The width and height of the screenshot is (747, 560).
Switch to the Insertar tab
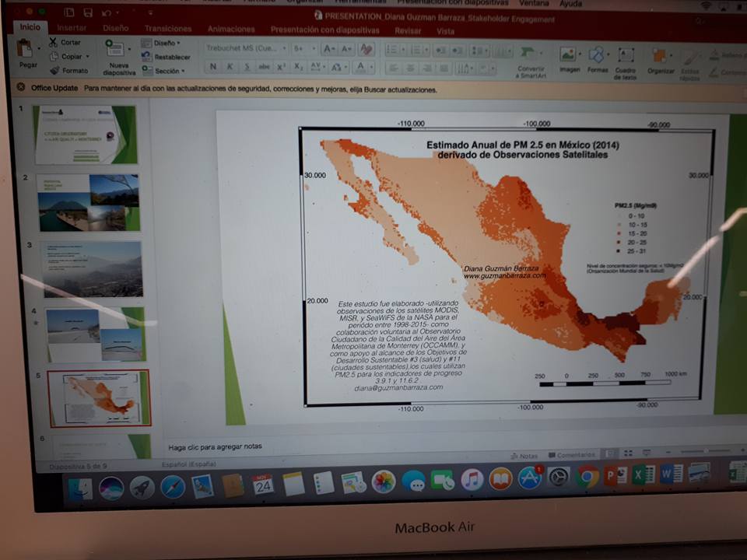pyautogui.click(x=72, y=28)
